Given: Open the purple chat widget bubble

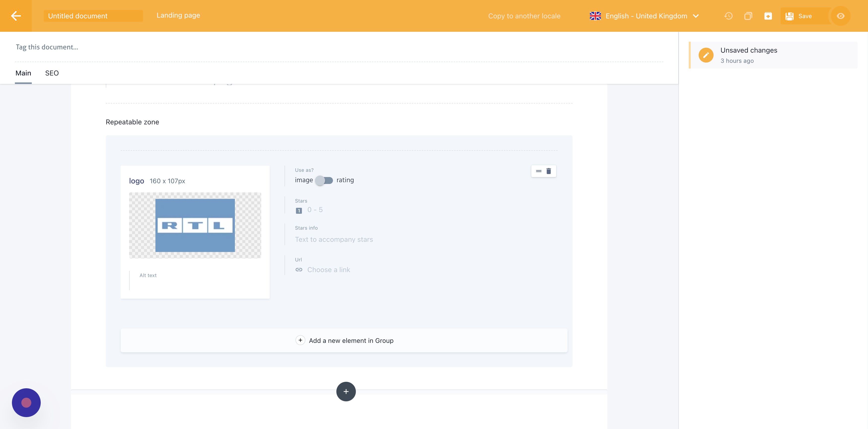Looking at the screenshot, I should [x=26, y=402].
